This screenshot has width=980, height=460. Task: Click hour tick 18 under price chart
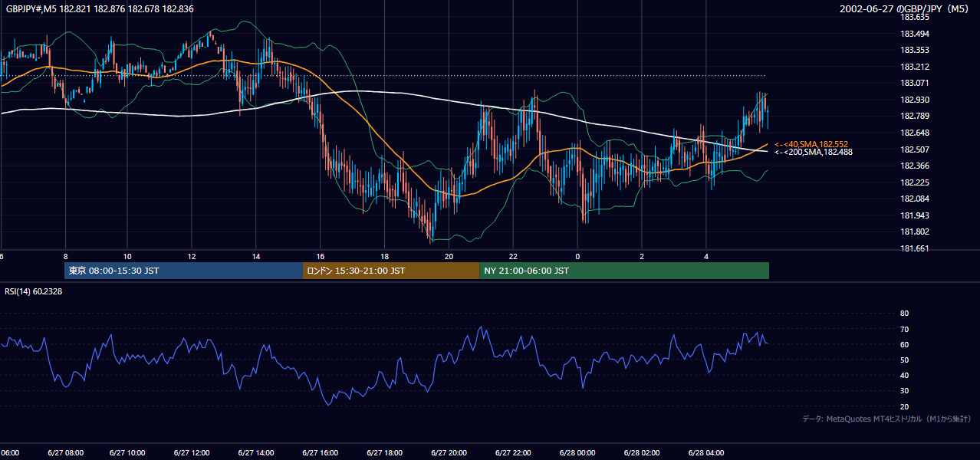(384, 256)
